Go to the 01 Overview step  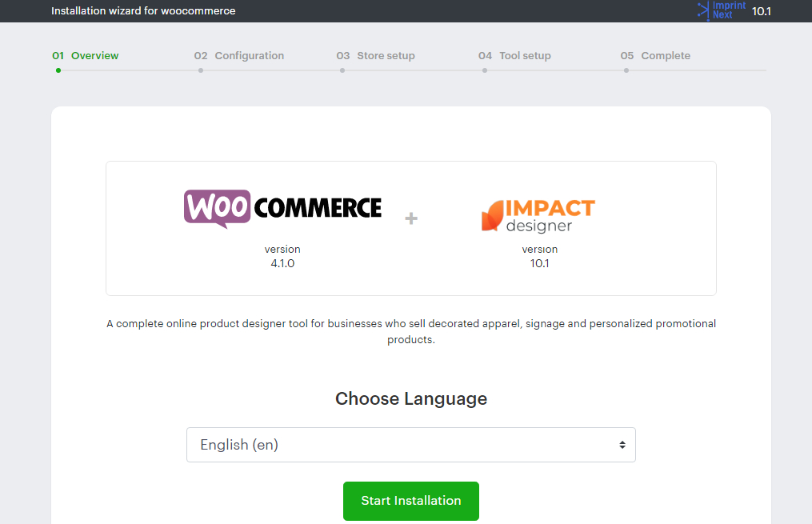point(86,56)
